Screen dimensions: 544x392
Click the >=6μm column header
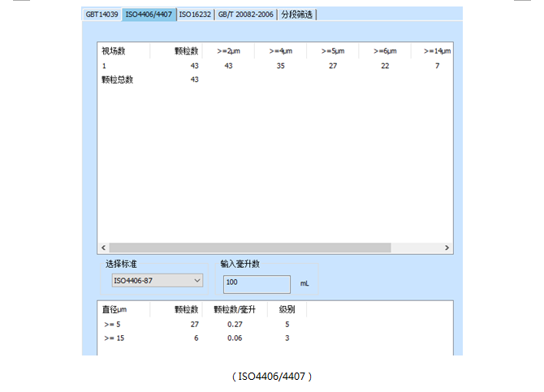click(386, 51)
